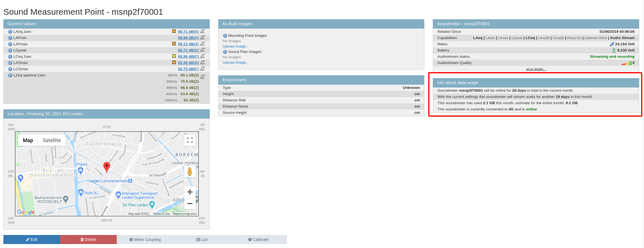
Task: Click Upload image under Sound Plan Images
Action: (x=236, y=63)
